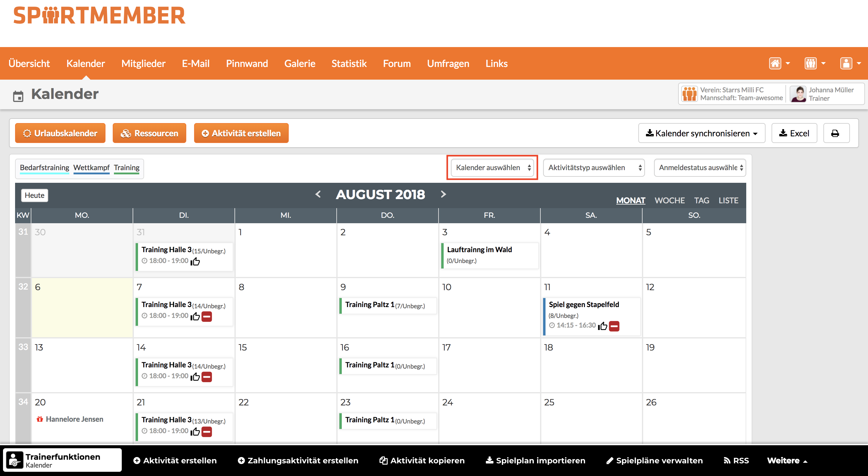The image size is (868, 476).
Task: Click thumbs-up on July 31 Training Halle 3
Action: pos(195,262)
